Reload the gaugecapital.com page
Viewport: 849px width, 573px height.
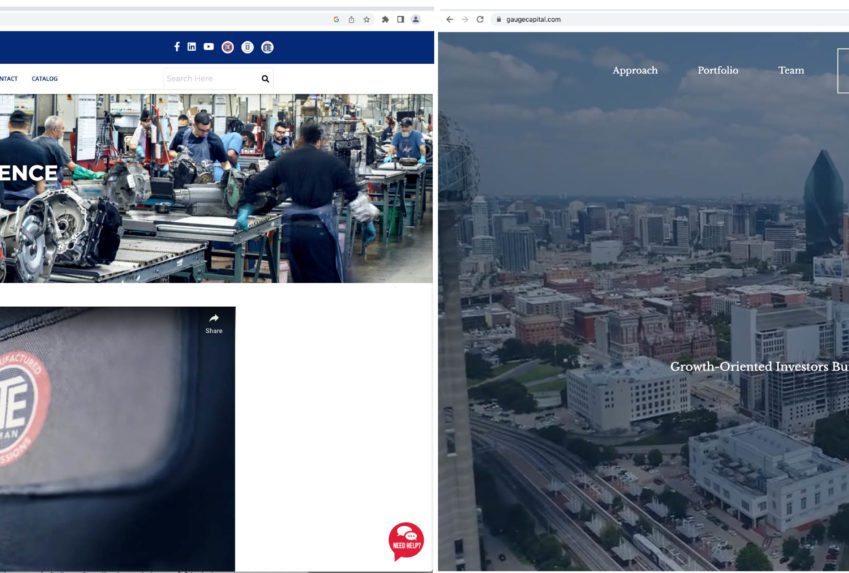click(x=480, y=19)
